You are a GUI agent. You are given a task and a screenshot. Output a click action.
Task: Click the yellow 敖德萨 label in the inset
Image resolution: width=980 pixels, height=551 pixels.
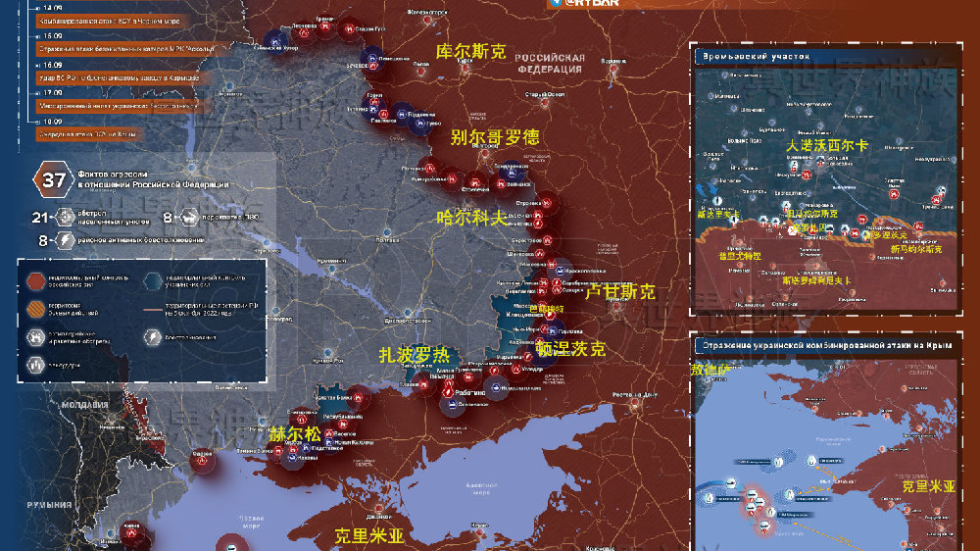tap(710, 370)
